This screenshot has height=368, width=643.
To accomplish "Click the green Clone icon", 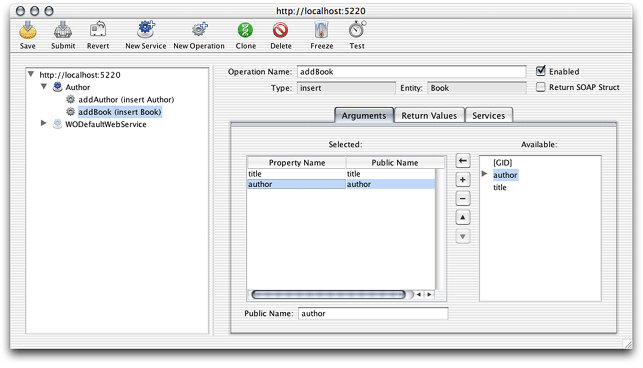I will click(245, 30).
